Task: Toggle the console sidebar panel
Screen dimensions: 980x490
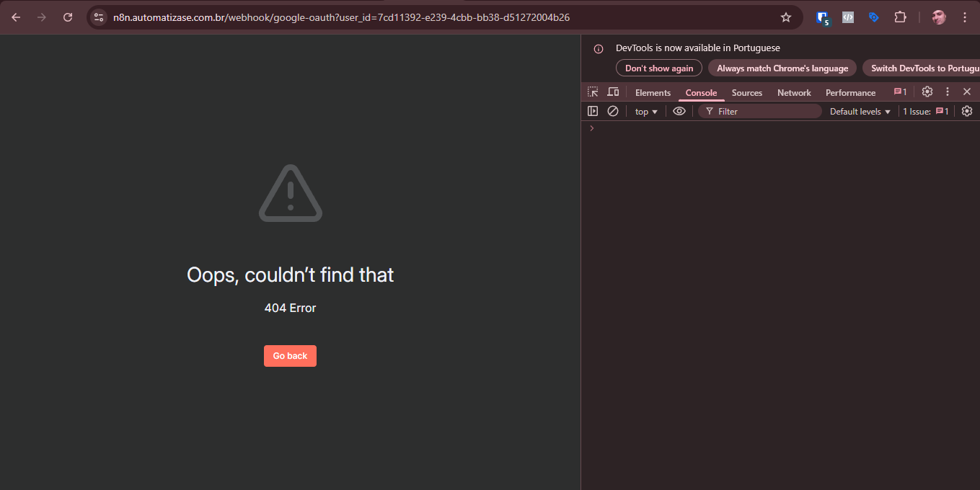Action: tap(593, 111)
